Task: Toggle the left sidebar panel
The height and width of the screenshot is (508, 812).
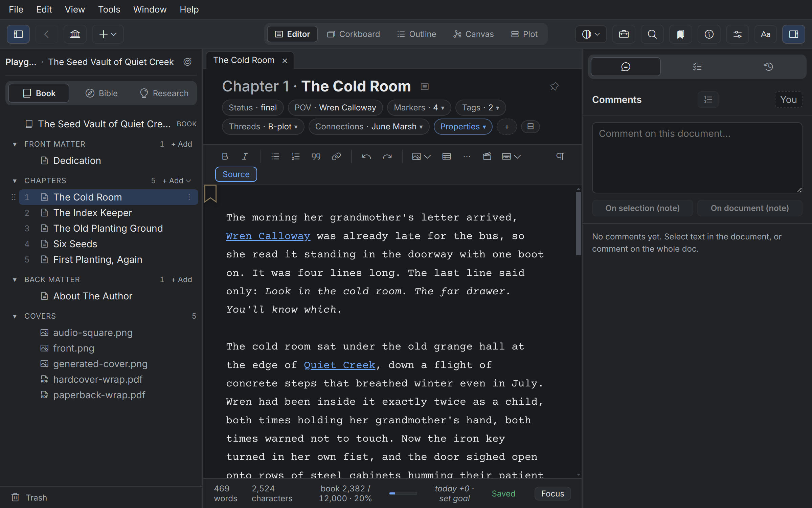Action: coord(18,34)
